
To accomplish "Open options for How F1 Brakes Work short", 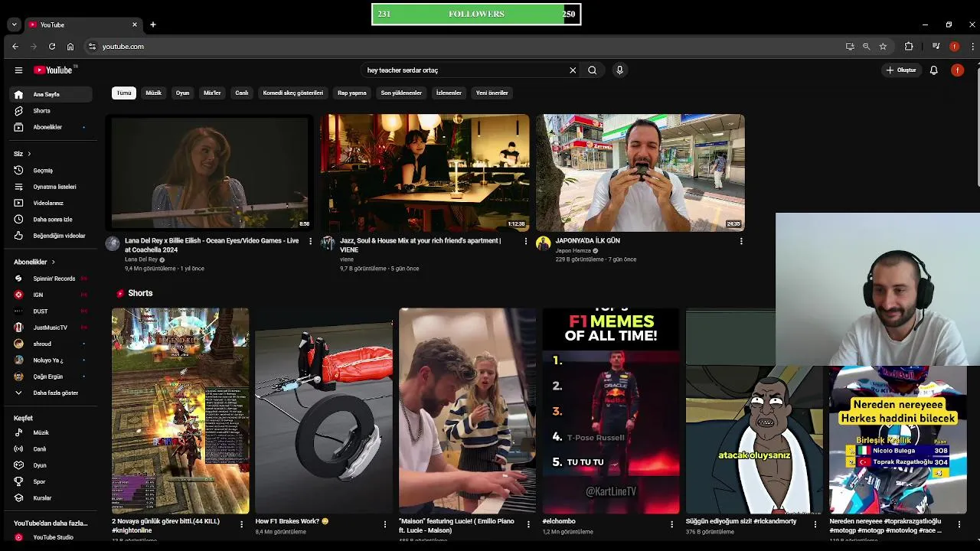I will tap(384, 524).
